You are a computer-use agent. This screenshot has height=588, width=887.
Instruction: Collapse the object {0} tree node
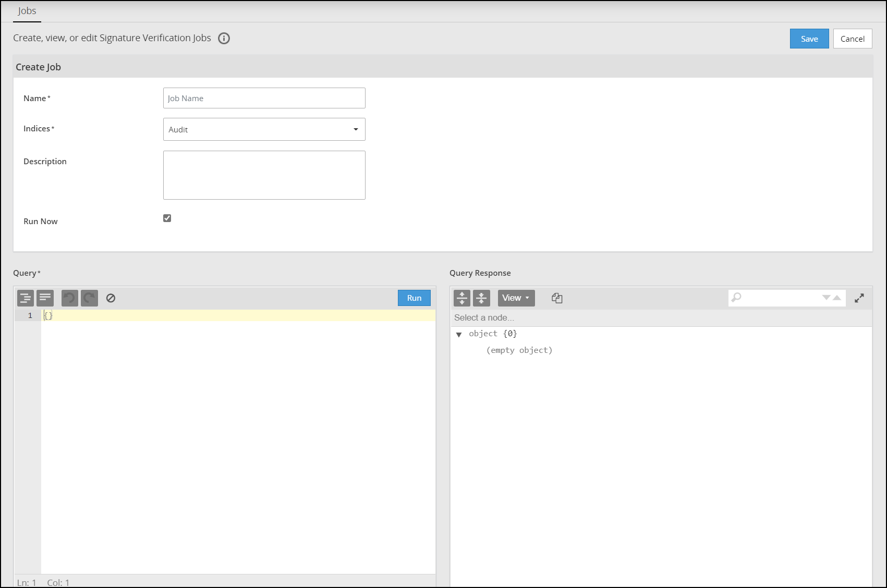459,335
